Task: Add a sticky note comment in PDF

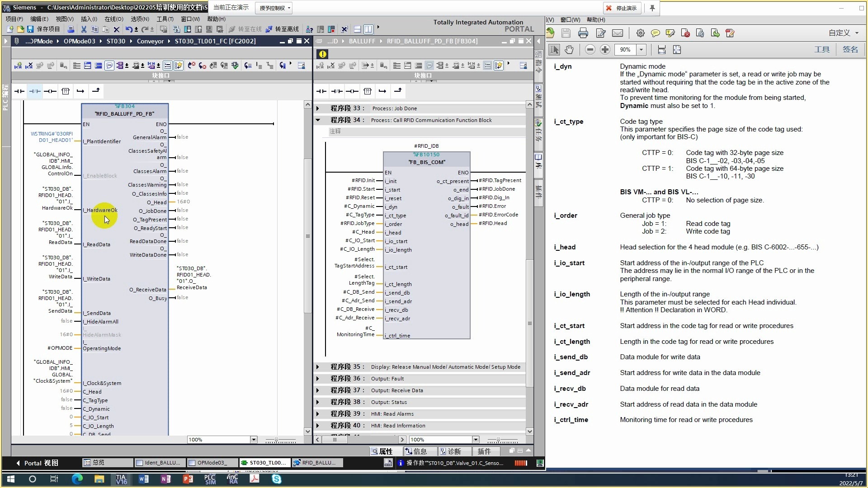Action: pyautogui.click(x=655, y=33)
